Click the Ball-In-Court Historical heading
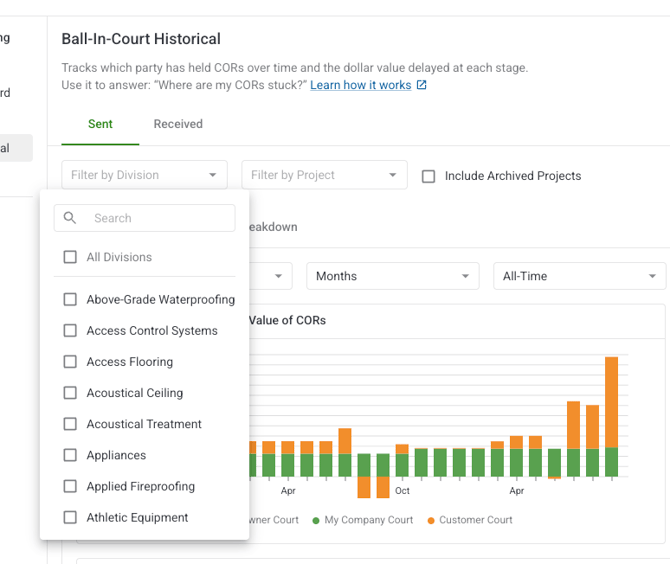 pos(141,39)
